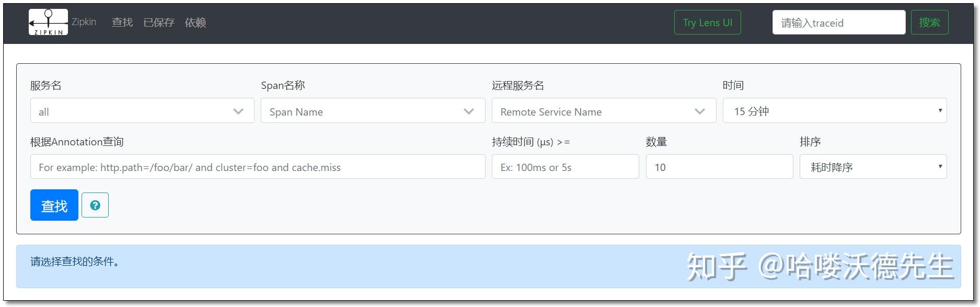Image resolution: width=980 pixels, height=307 pixels.
Task: Click the Zipkin logo icon
Action: [x=48, y=22]
